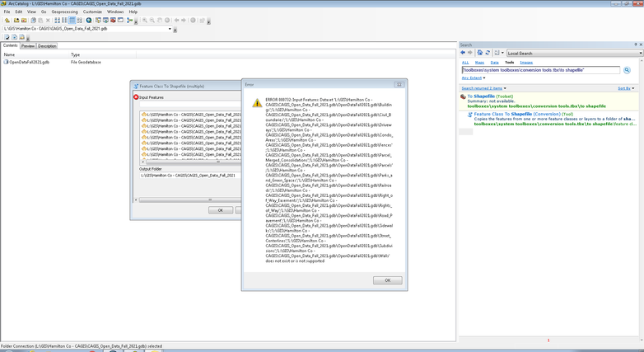
Task: Click the Disconnect From Folder icon
Action: click(x=24, y=20)
